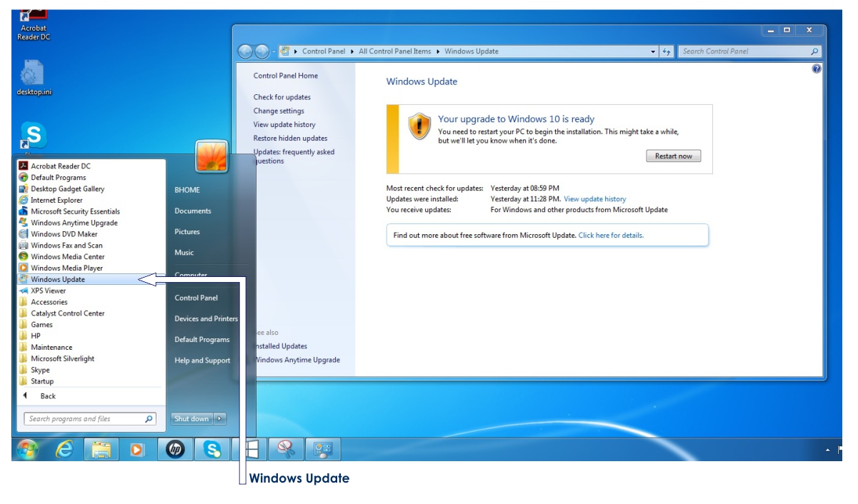The width and height of the screenshot is (858, 504).
Task: Open the recent pages dropdown beside navigation arrows
Action: tap(274, 51)
